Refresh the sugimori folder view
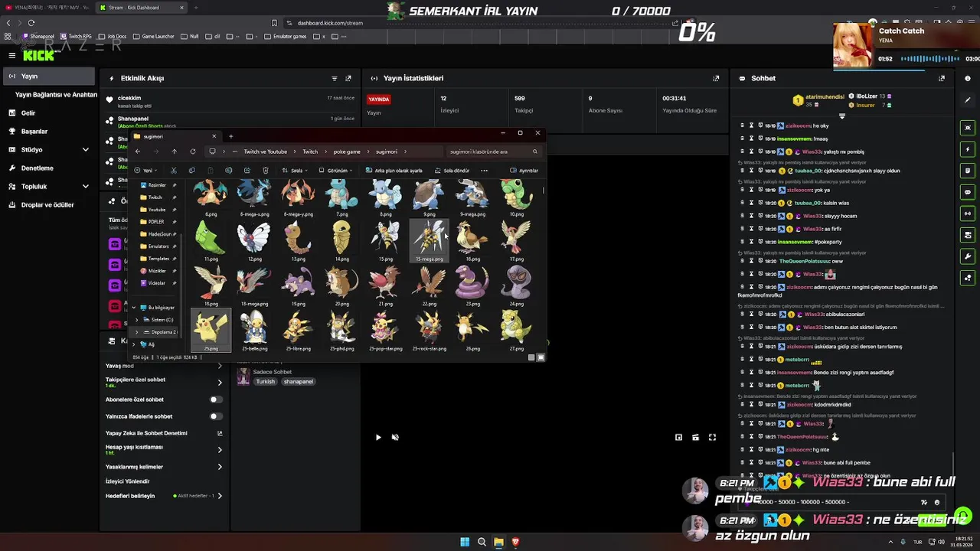Viewport: 980px width, 551px height. pyautogui.click(x=193, y=152)
